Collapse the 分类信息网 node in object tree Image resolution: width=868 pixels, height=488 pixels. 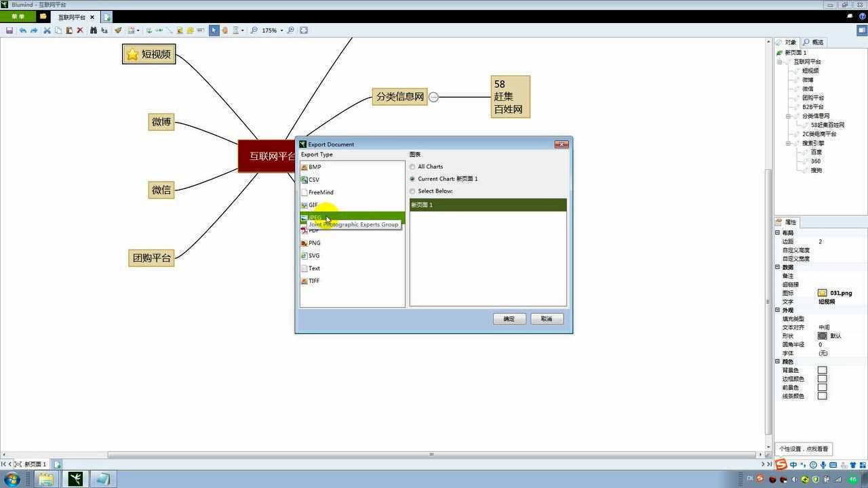788,116
